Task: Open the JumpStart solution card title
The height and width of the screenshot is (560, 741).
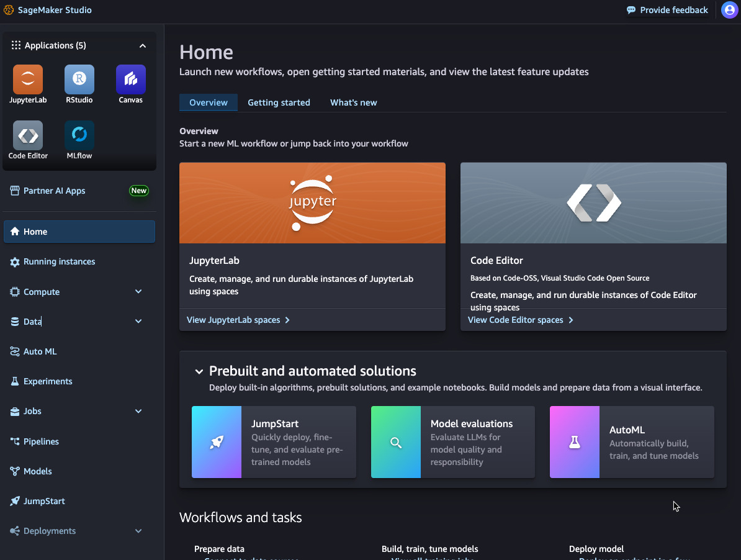Action: click(275, 424)
